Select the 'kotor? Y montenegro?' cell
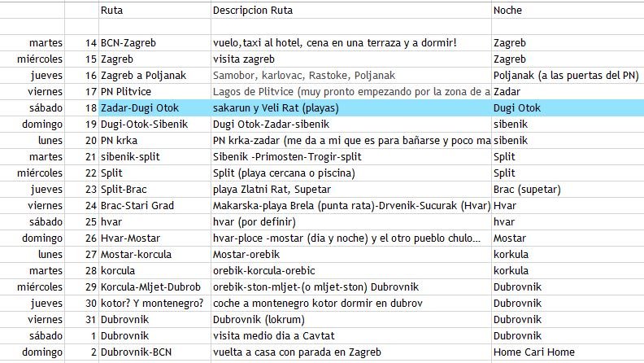The image size is (644, 363). (x=154, y=304)
